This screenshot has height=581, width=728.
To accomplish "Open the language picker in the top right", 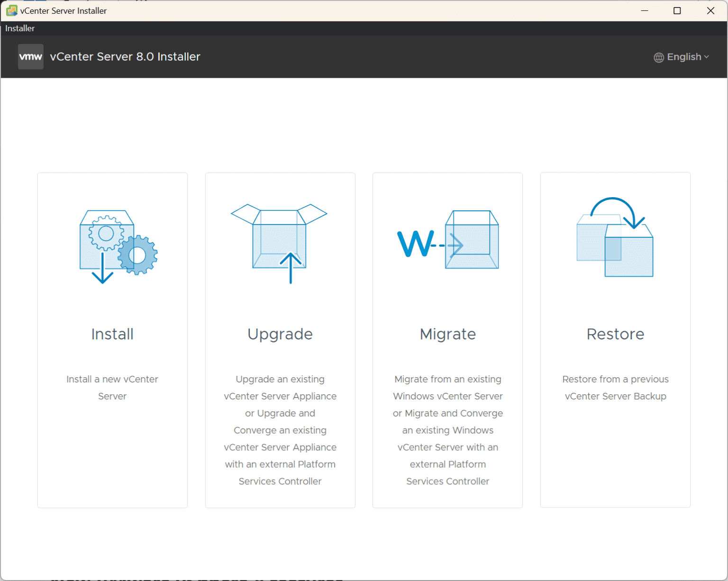I will pos(682,57).
